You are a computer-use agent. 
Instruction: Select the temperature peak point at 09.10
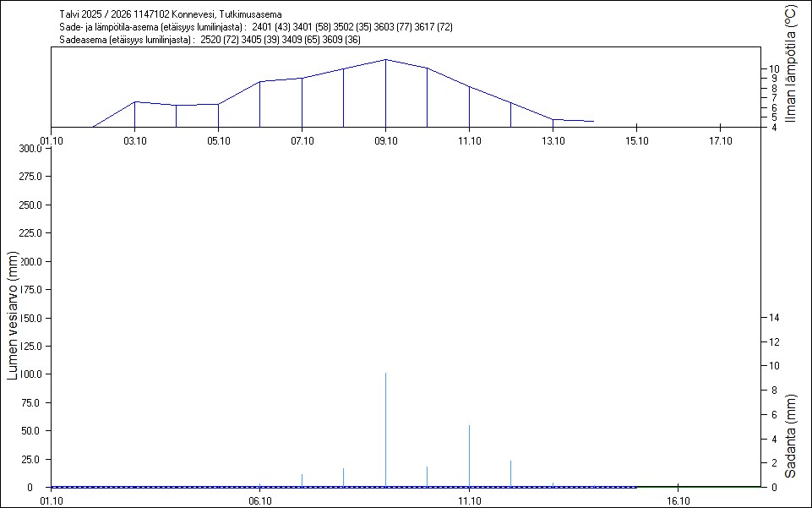(386, 60)
